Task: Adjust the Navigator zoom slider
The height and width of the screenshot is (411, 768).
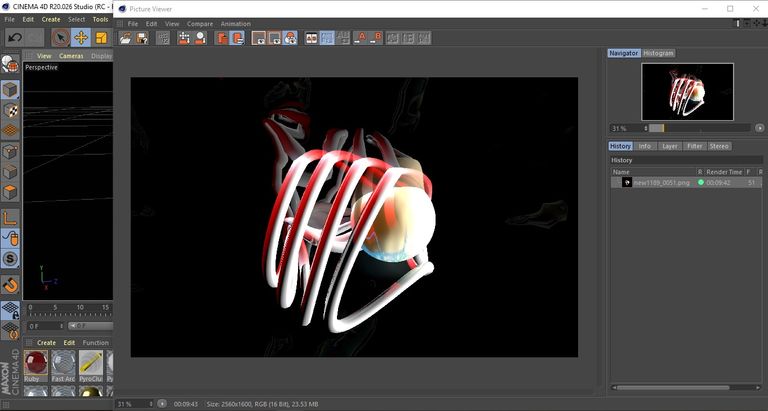Action: tap(700, 128)
